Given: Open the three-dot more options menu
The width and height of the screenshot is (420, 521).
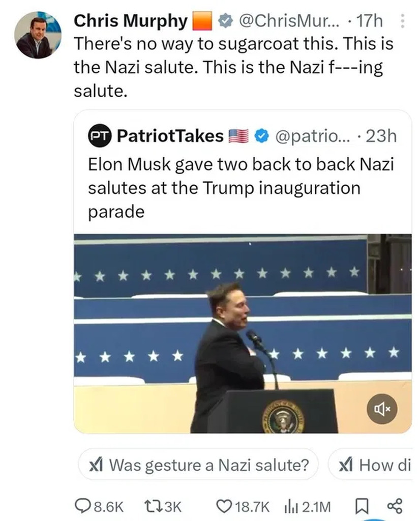Looking at the screenshot, I should (402, 21).
